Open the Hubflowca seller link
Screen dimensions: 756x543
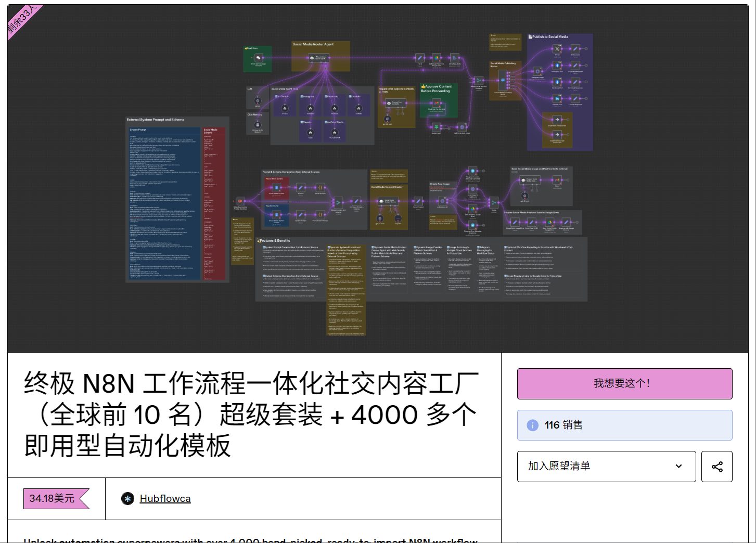coord(165,499)
